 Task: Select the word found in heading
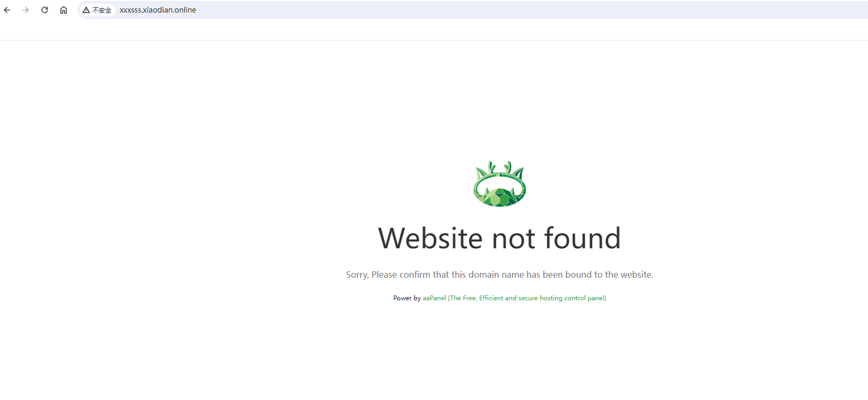582,238
